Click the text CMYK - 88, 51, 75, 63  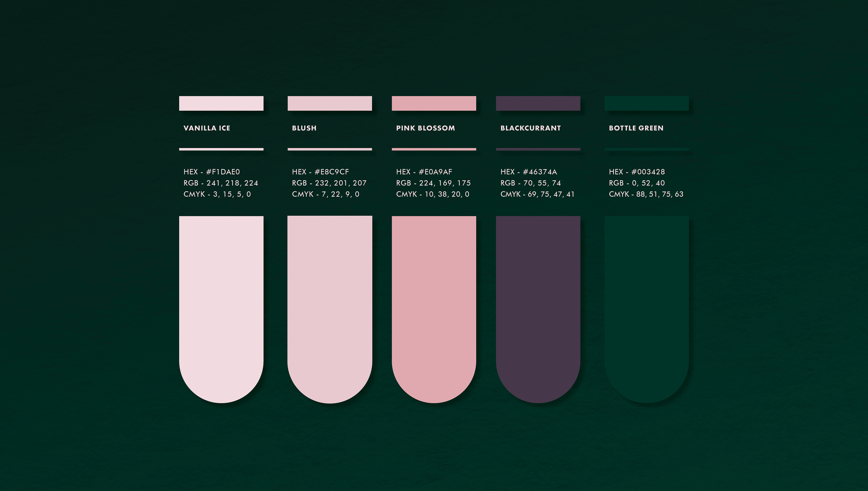pyautogui.click(x=646, y=194)
